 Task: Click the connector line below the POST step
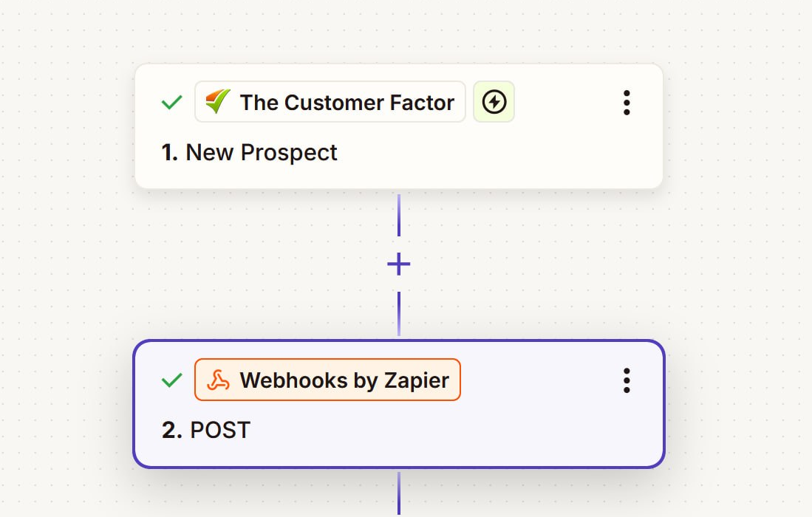[398, 495]
